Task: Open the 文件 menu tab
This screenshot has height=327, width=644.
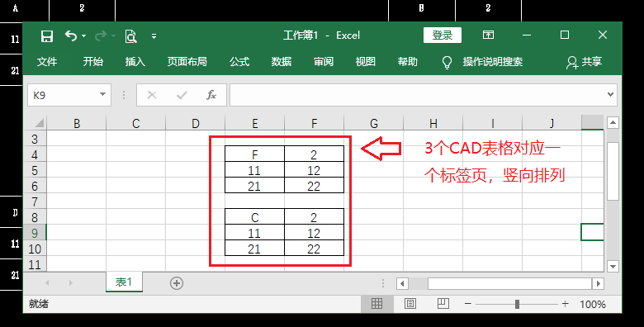Action: point(47,62)
